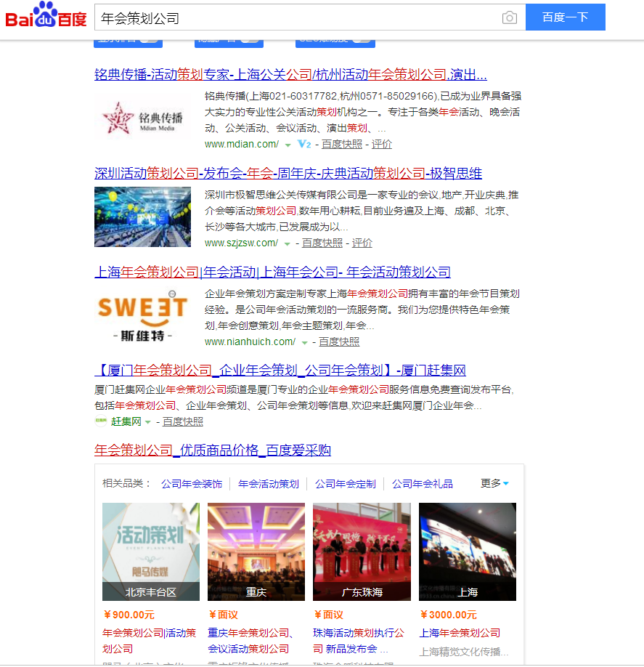
Task: Open the 重庆 conference hall product image
Action: coord(256,551)
